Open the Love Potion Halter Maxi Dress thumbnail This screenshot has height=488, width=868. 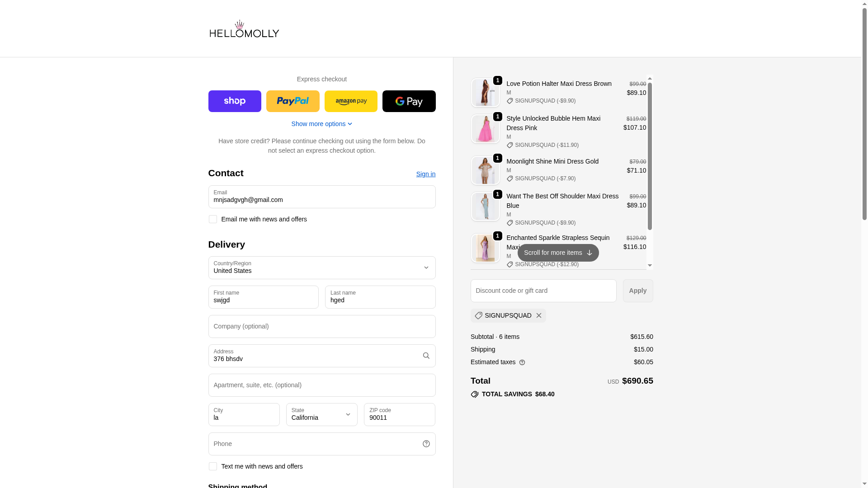point(485,93)
